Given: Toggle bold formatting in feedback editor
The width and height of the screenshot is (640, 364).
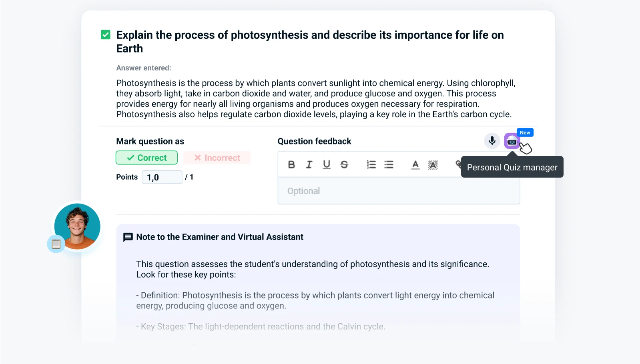Looking at the screenshot, I should [291, 164].
